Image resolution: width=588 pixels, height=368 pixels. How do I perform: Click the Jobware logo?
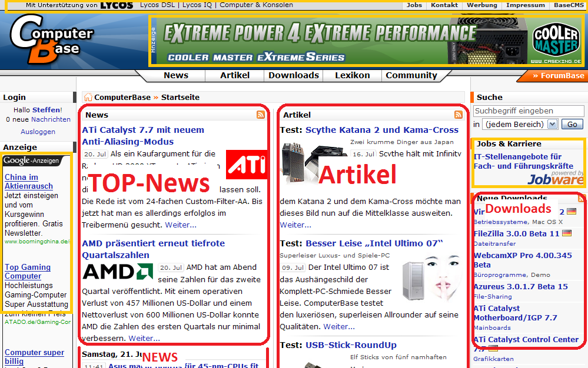pos(556,179)
